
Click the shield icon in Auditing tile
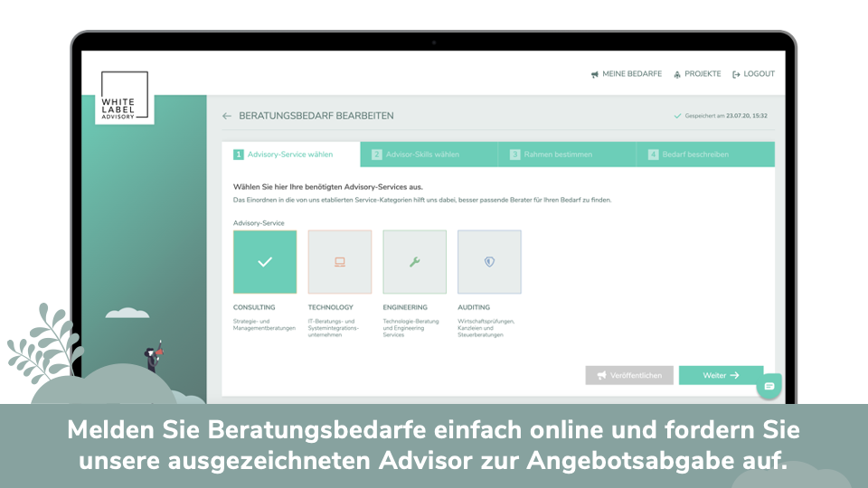tap(489, 262)
